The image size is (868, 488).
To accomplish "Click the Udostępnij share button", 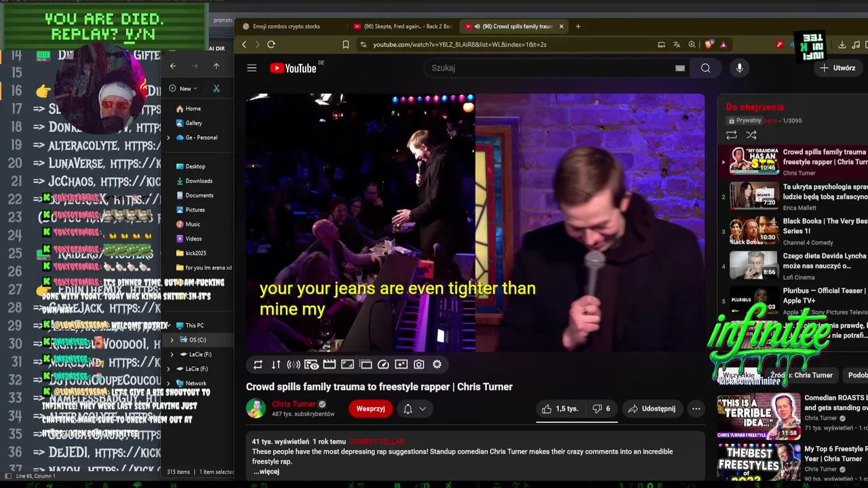I will coord(652,409).
